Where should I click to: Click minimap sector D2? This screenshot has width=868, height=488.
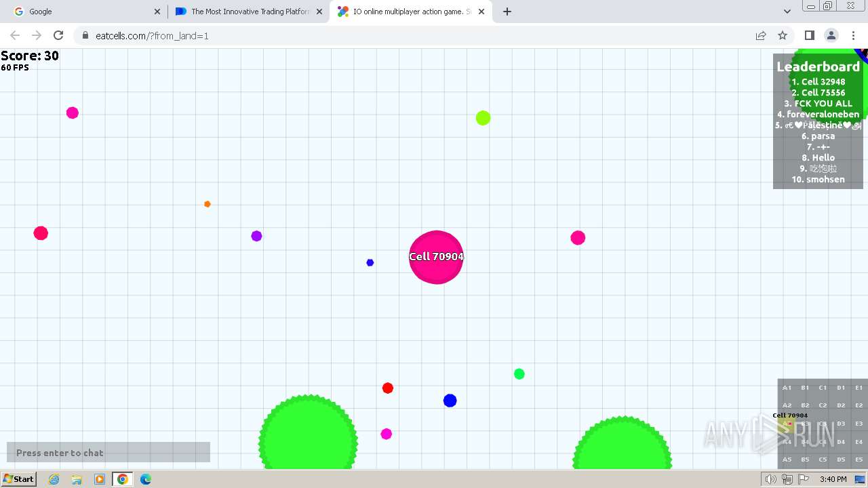(x=841, y=405)
